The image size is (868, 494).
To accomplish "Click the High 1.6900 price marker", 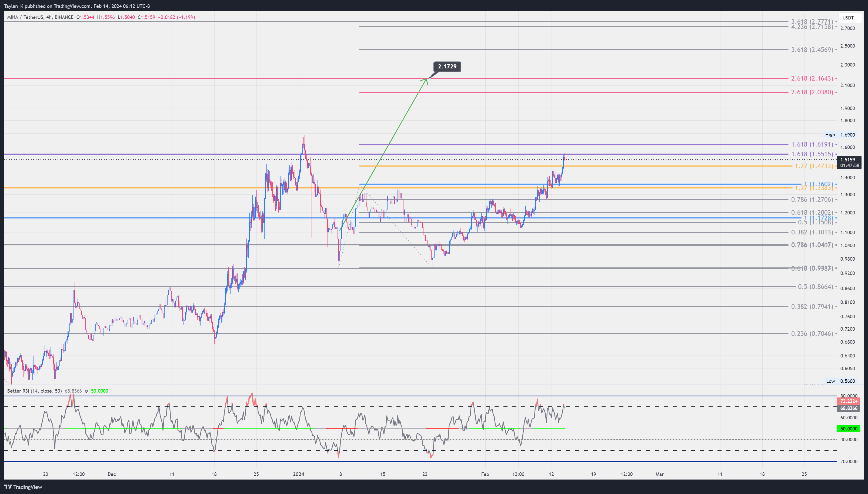I will 840,135.
